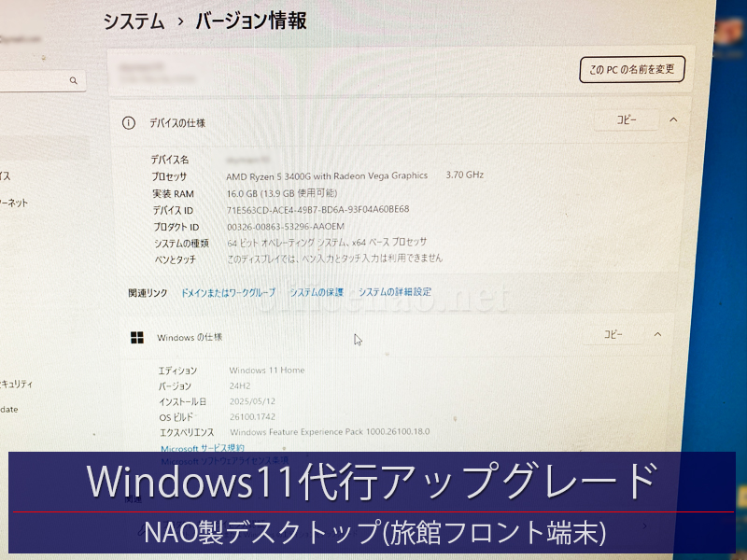Open システムの詳細設定 link

[x=395, y=291]
